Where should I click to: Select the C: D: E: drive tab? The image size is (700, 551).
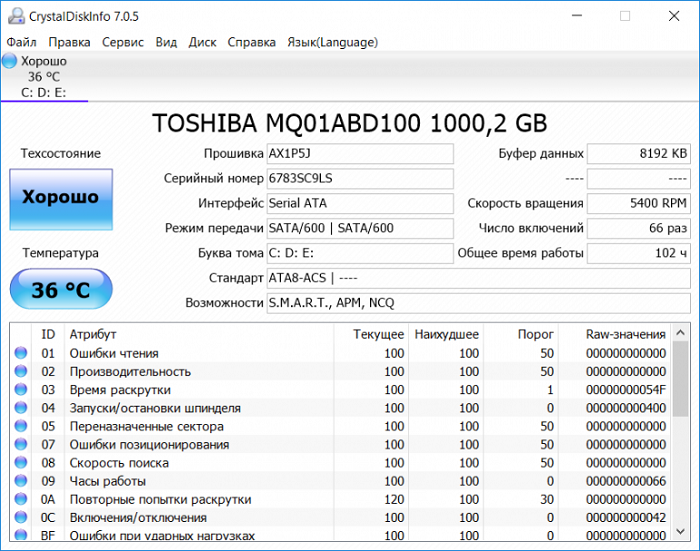click(44, 77)
